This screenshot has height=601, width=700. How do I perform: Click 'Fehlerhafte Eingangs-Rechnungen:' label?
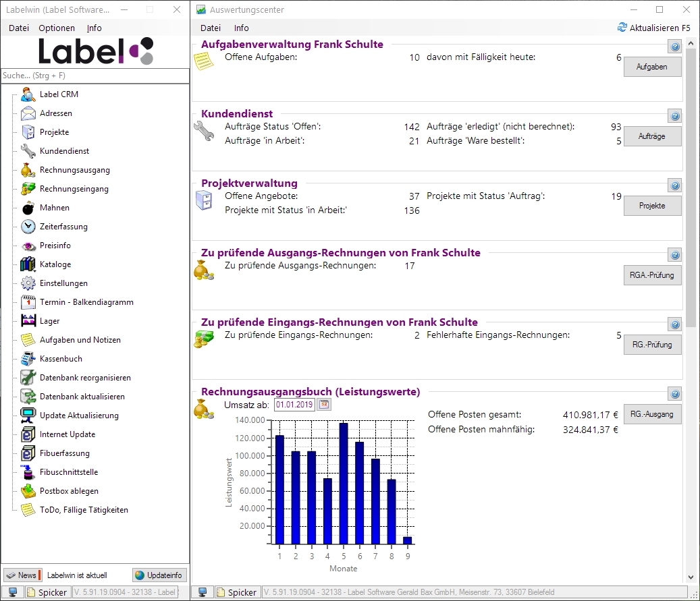coord(498,335)
